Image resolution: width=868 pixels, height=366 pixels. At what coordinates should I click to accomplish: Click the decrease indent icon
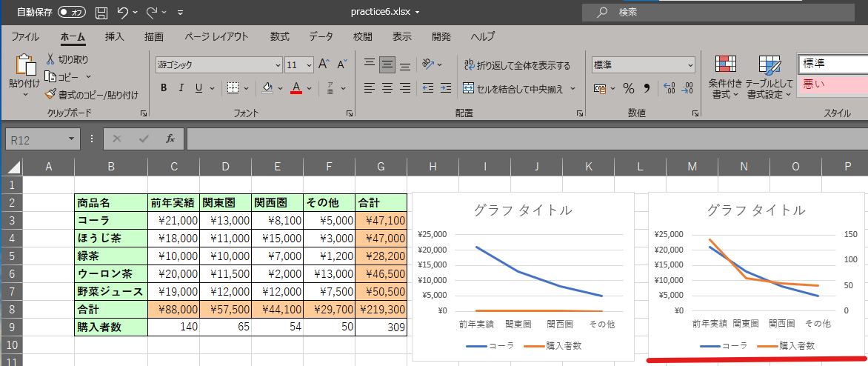click(428, 87)
